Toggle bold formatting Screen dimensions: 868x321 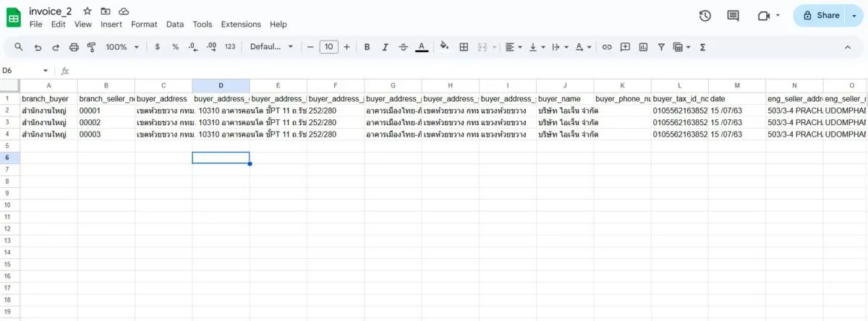(367, 47)
